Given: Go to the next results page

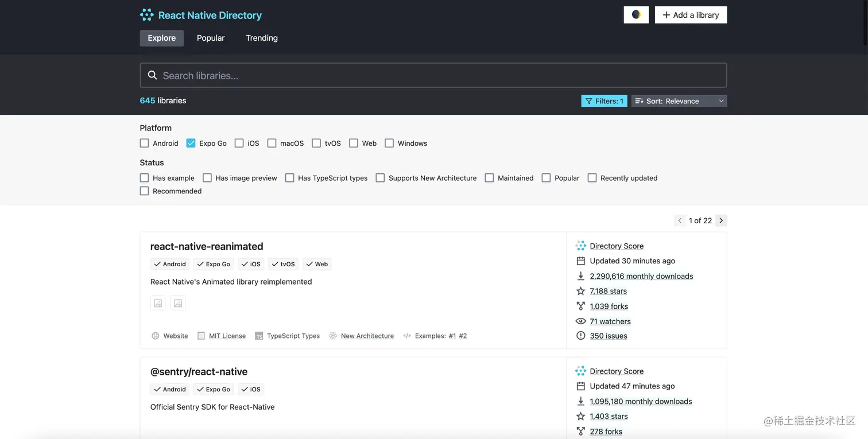Looking at the screenshot, I should (x=721, y=220).
